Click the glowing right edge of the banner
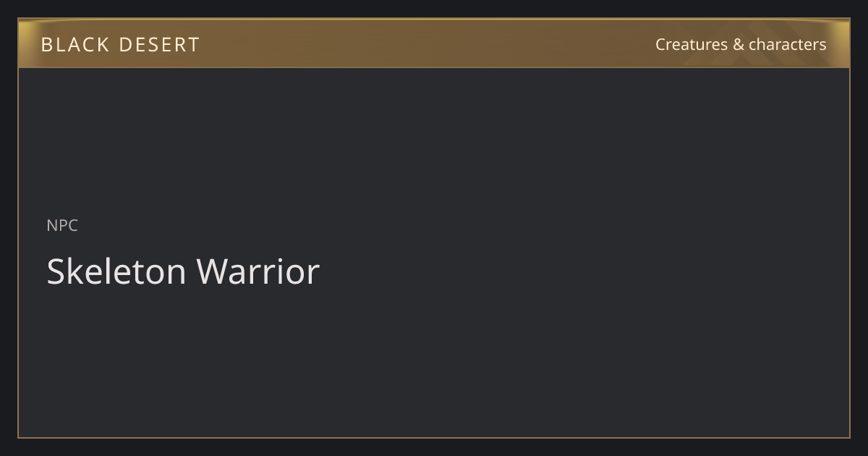The image size is (868, 456). click(841, 43)
